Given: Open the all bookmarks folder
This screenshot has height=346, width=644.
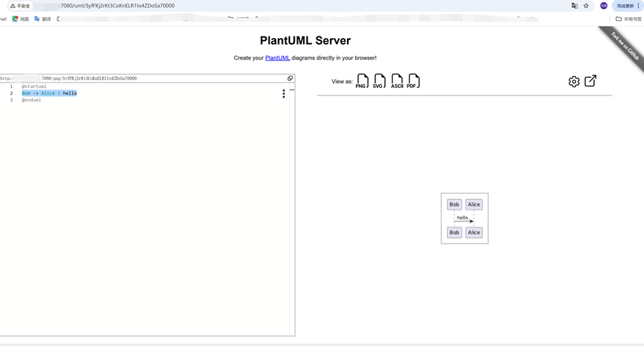Looking at the screenshot, I should (628, 19).
